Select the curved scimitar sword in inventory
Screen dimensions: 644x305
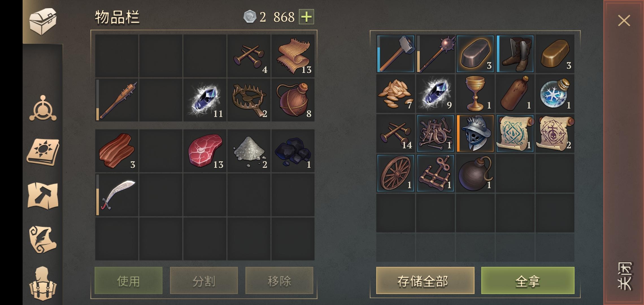click(x=117, y=195)
